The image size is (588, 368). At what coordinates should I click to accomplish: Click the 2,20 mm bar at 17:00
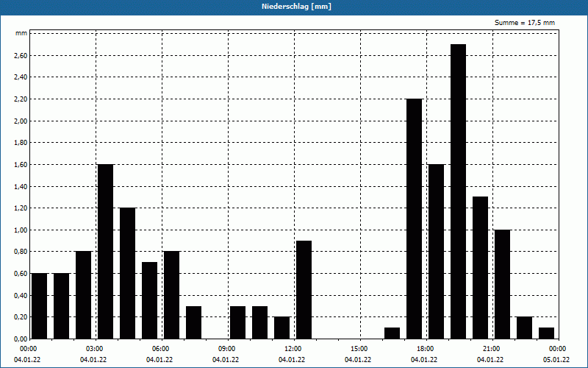tap(414, 219)
